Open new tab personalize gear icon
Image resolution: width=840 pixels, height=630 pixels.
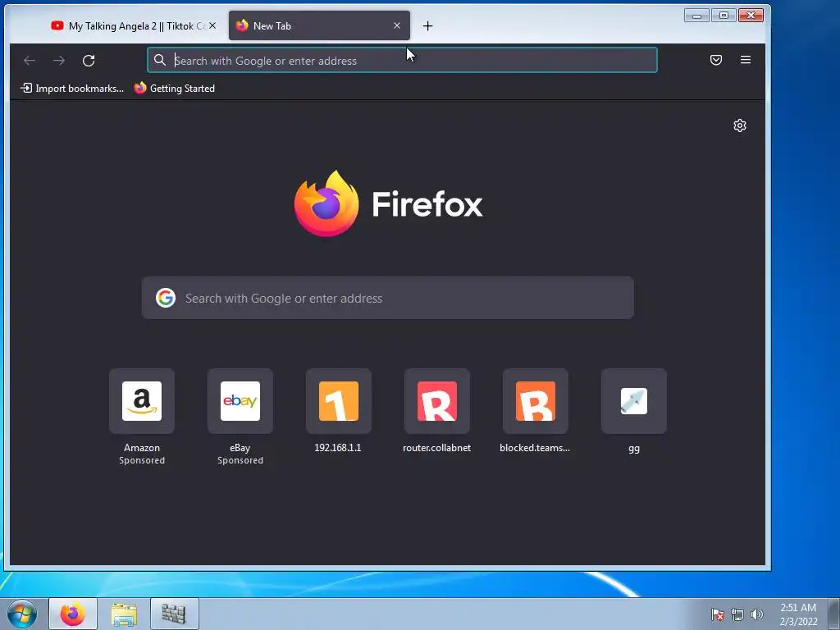pyautogui.click(x=740, y=126)
